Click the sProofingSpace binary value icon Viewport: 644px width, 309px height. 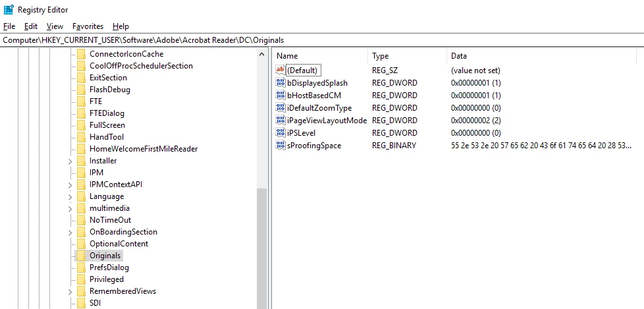(281, 145)
